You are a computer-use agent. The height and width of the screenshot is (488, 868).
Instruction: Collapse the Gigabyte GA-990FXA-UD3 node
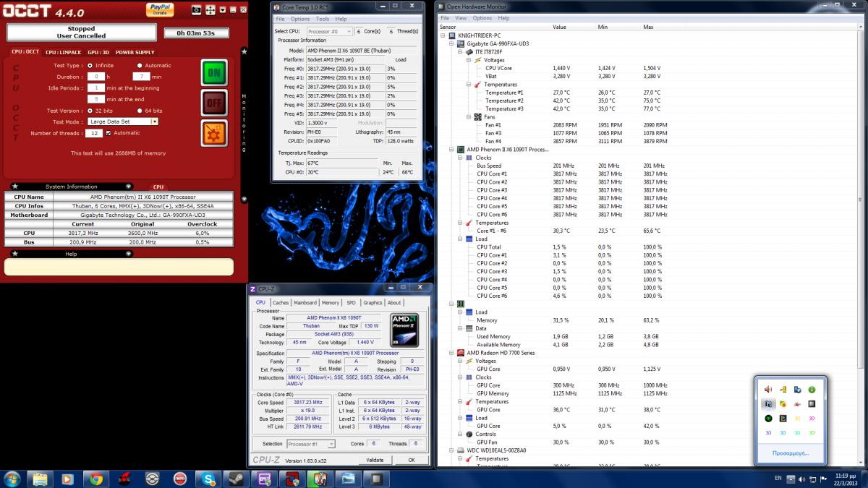(451, 43)
